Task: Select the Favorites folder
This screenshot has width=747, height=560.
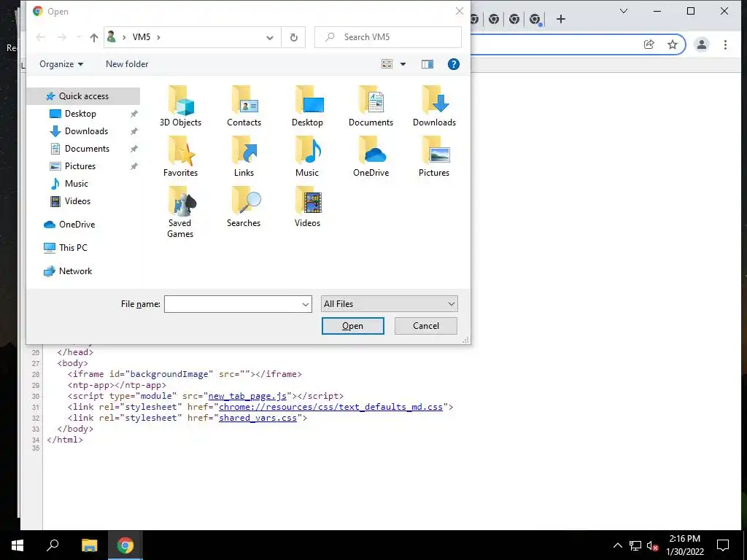Action: (x=181, y=157)
